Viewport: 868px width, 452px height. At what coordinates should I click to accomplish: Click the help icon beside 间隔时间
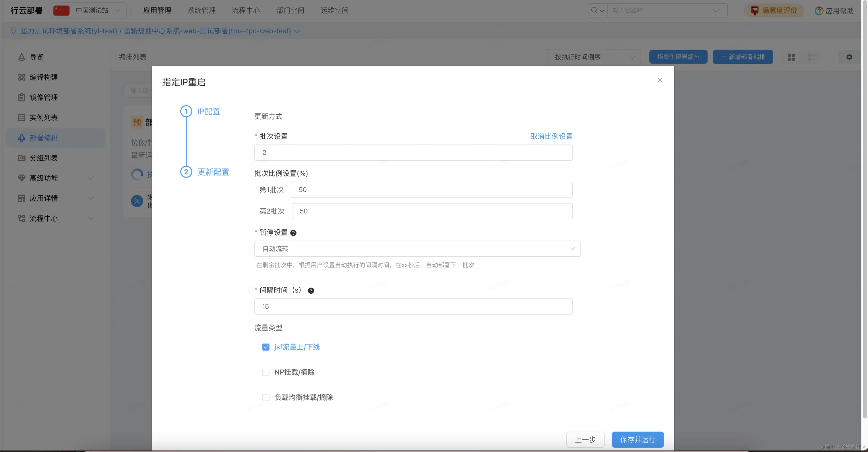[311, 291]
